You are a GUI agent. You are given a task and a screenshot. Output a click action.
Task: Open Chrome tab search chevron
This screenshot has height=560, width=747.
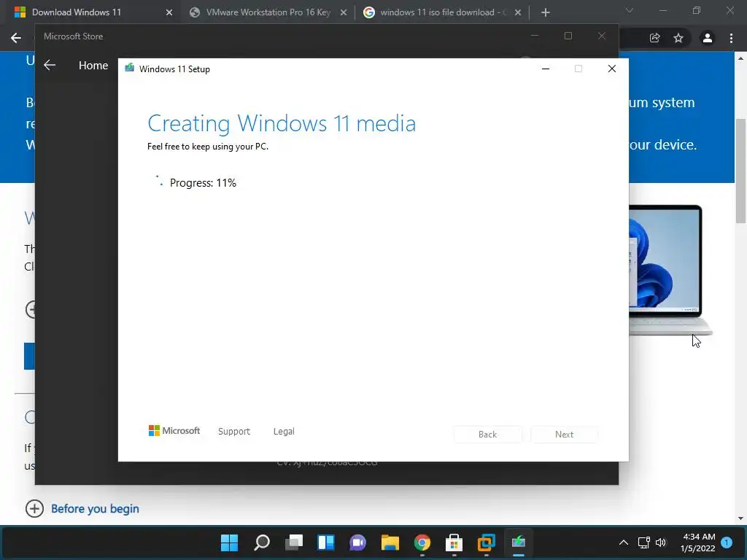[x=630, y=10]
